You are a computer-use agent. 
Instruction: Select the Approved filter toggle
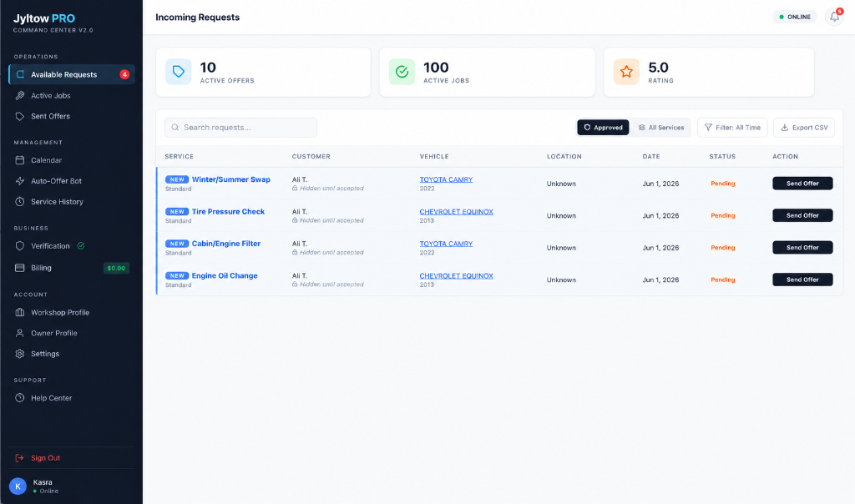coord(603,128)
